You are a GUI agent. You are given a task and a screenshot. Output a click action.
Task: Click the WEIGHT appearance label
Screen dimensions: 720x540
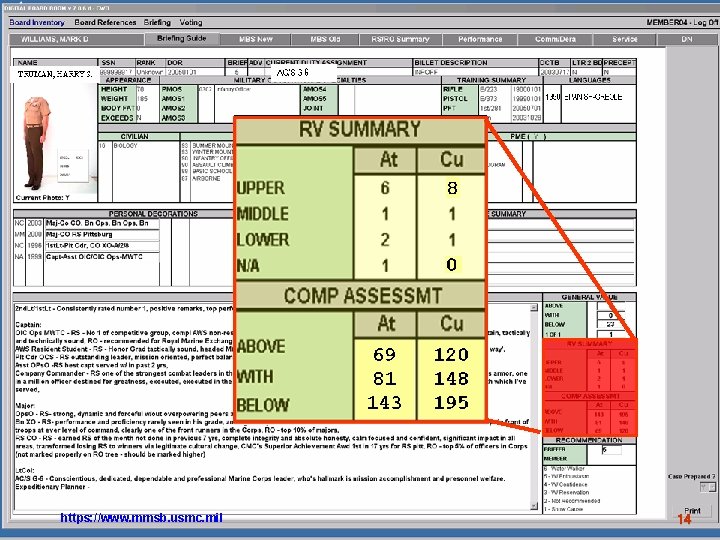click(x=114, y=99)
